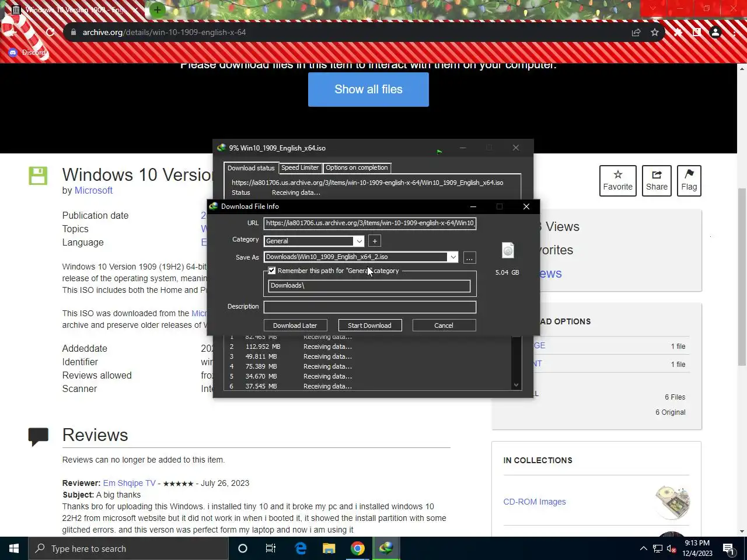Image resolution: width=747 pixels, height=560 pixels.
Task: Open the Chrome profile avatar
Action: 715,32
